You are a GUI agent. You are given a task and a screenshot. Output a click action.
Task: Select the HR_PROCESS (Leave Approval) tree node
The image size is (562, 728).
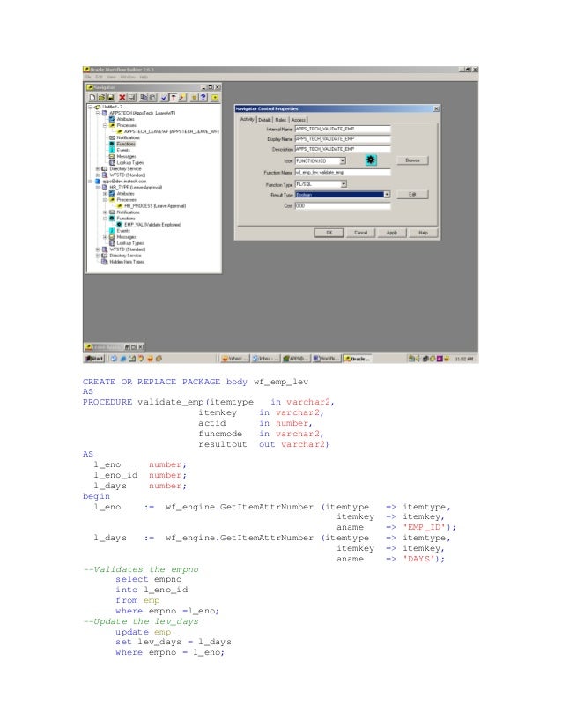pyautogui.click(x=154, y=206)
